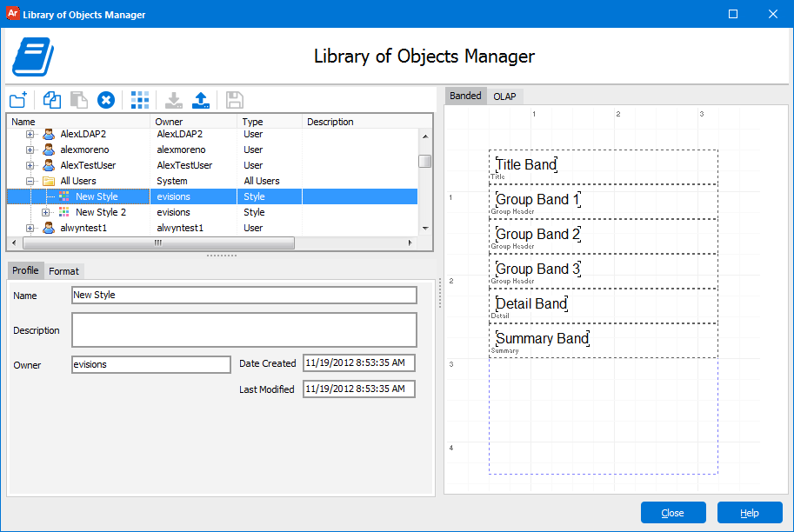Expand the AlexLDAP2 user node
This screenshot has height=532, width=794.
click(30, 134)
